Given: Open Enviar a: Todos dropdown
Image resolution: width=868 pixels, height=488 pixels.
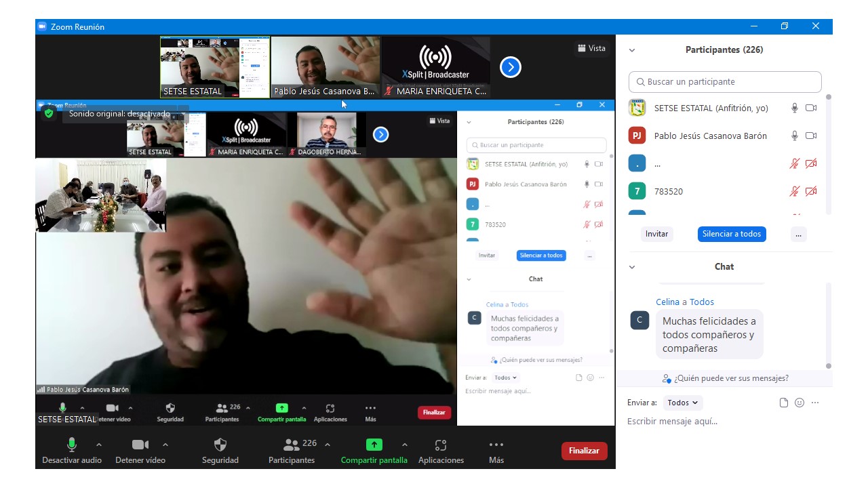Looking at the screenshot, I should pos(682,403).
